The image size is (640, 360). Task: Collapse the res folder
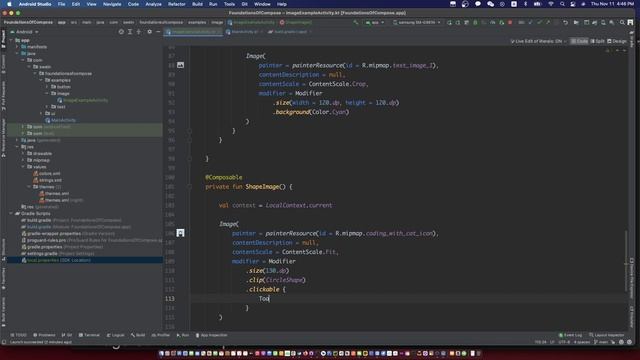pos(17,147)
